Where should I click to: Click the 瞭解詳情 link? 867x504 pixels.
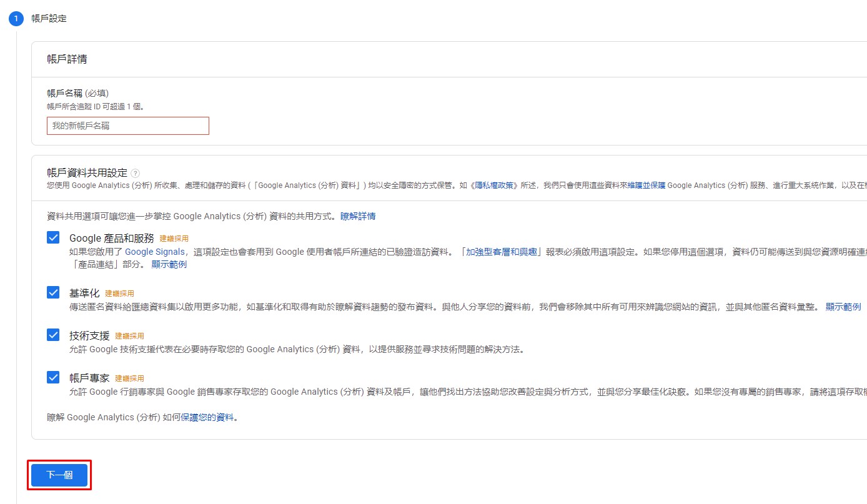pos(358,216)
